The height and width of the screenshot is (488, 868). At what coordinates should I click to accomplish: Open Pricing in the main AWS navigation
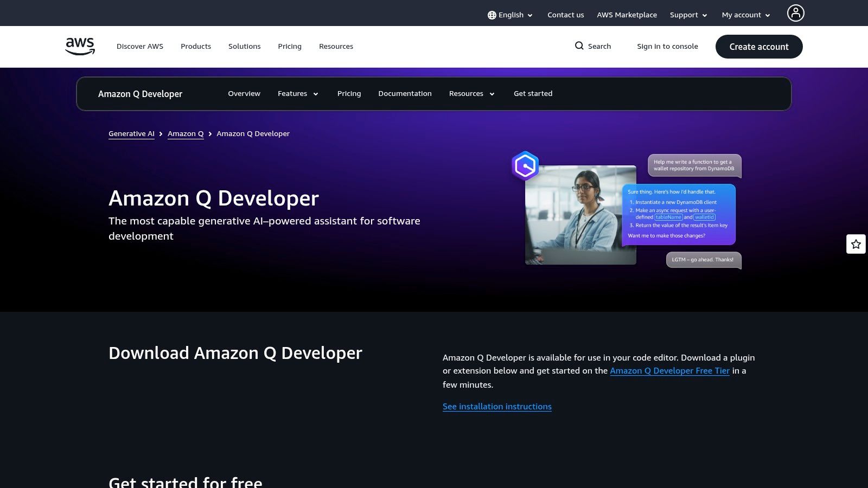290,47
